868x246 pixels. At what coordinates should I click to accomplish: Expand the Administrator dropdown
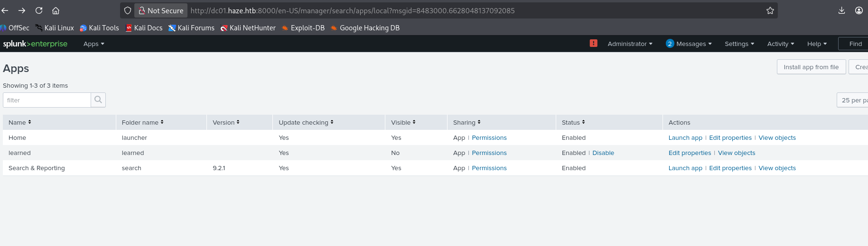point(630,44)
